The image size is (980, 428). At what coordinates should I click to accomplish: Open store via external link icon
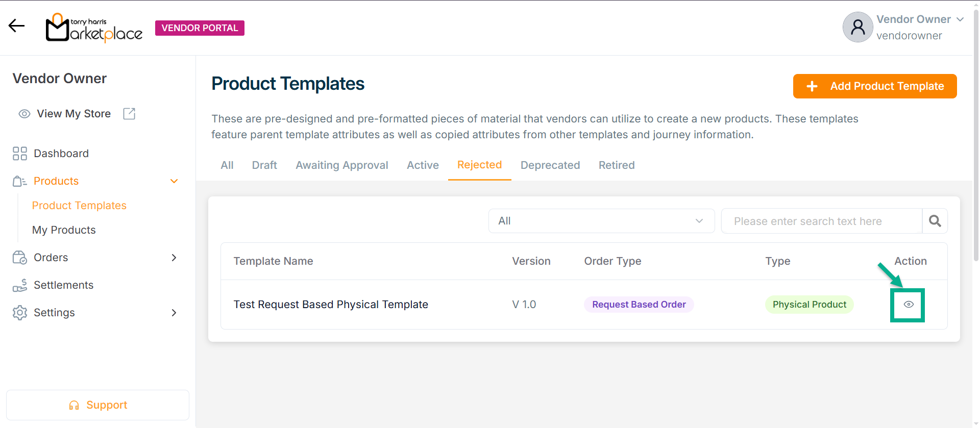click(129, 114)
